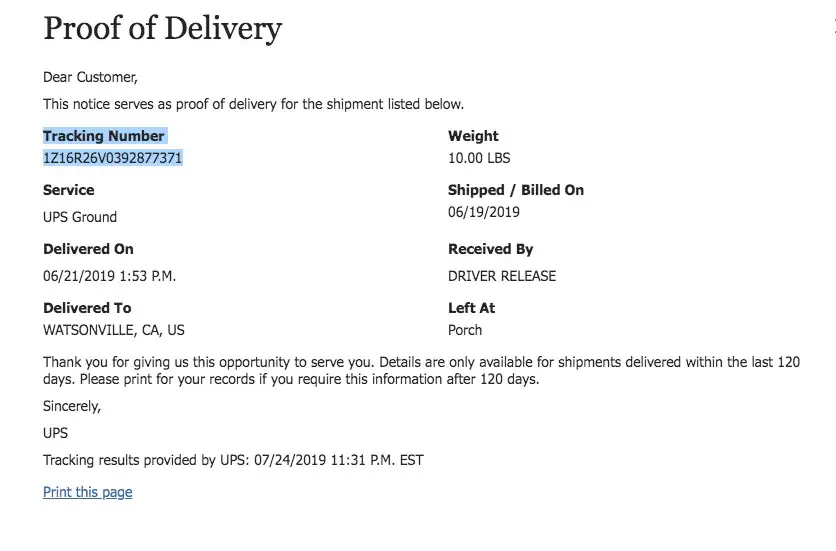This screenshot has height=551, width=836.
Task: Click the Print this page link
Action: pos(88,492)
